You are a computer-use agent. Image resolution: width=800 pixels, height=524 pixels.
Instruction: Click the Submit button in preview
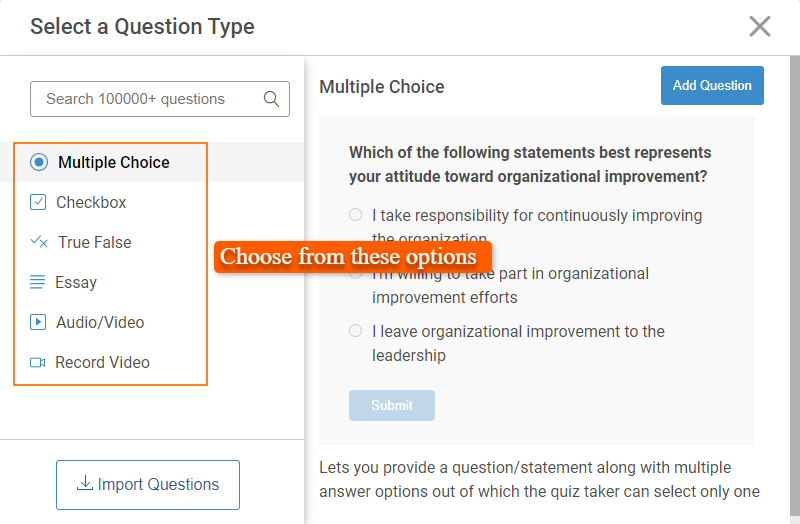click(x=392, y=405)
